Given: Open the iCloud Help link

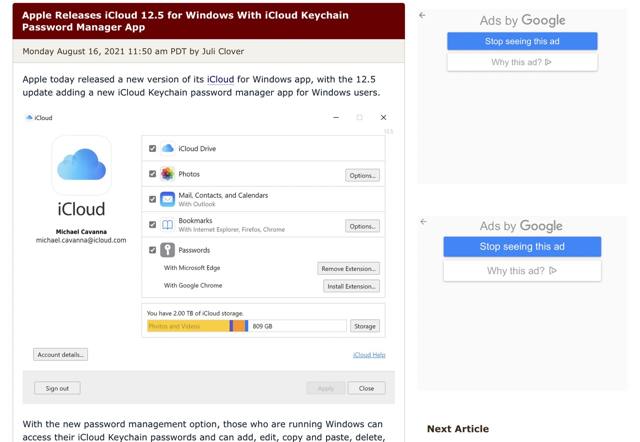Looking at the screenshot, I should pyautogui.click(x=369, y=355).
